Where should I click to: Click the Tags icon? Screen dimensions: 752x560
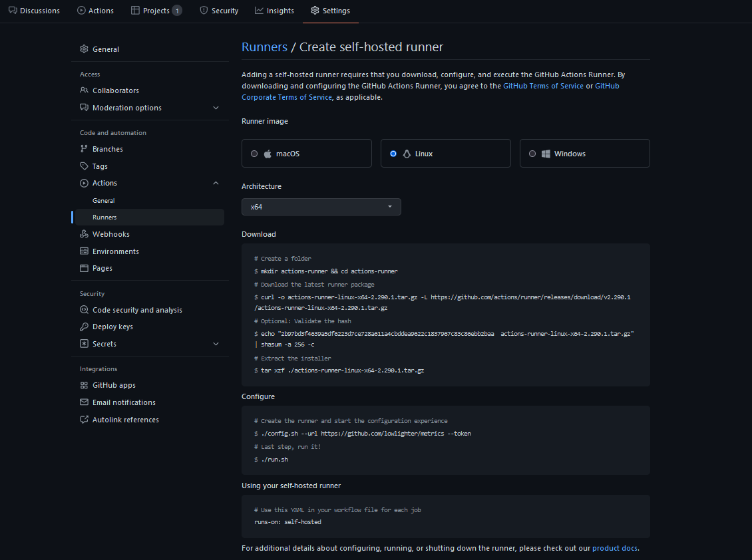85,166
